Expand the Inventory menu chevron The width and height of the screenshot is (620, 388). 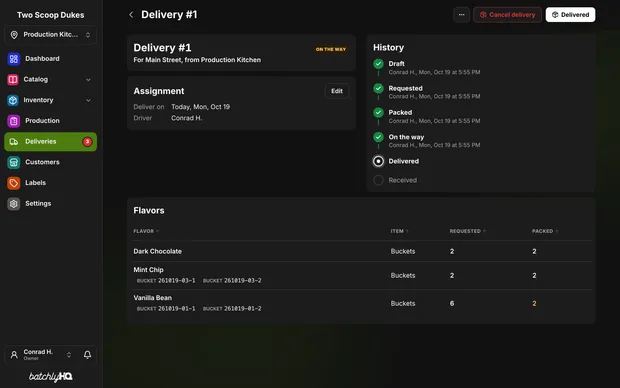[88, 100]
